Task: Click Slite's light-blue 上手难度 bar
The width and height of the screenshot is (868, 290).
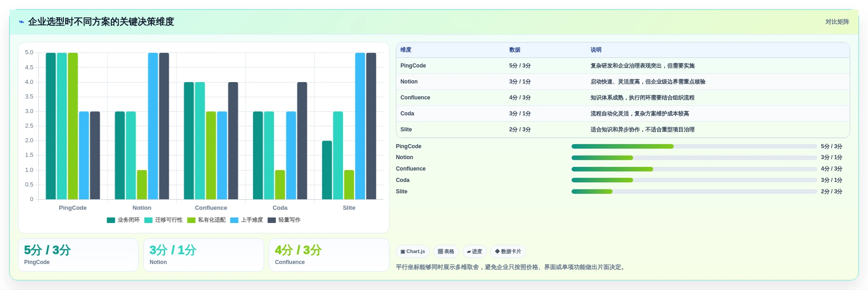Action: 360,126
